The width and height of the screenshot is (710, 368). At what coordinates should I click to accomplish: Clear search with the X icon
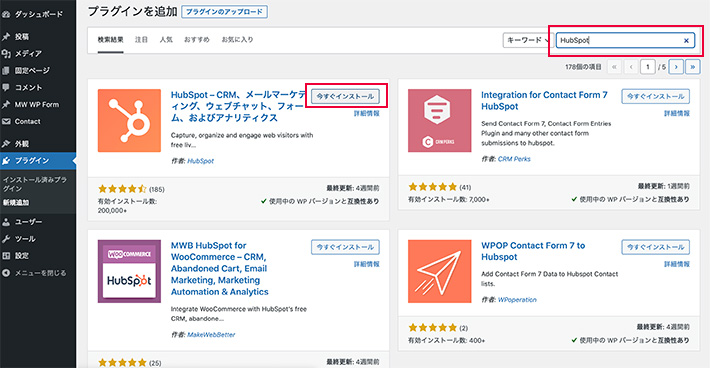click(x=686, y=40)
